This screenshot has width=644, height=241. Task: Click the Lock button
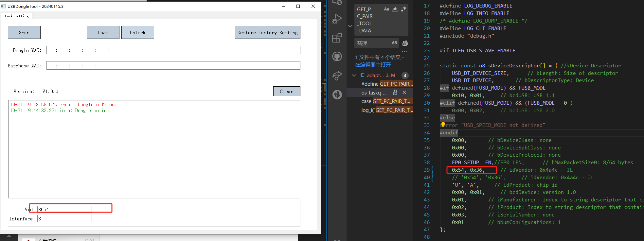point(103,32)
